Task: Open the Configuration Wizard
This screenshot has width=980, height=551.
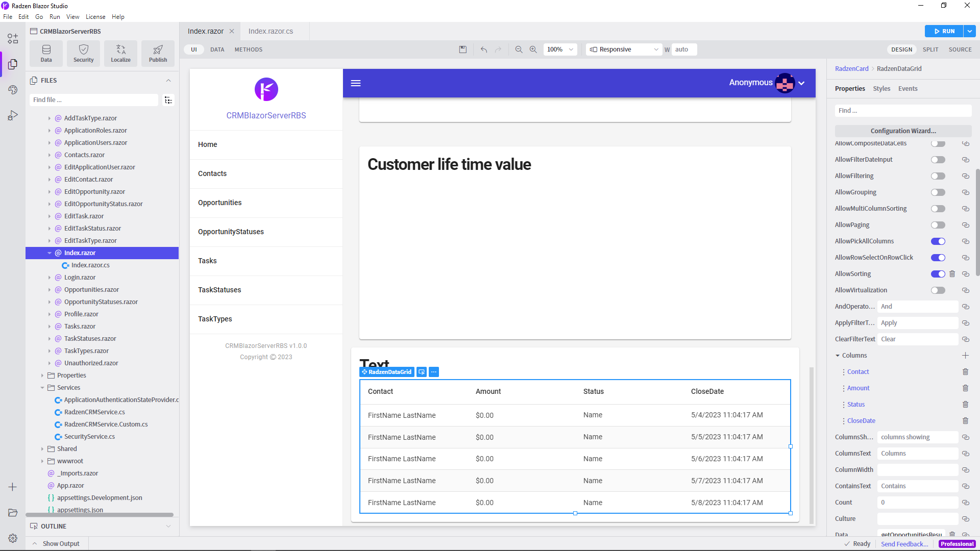Action: (x=903, y=131)
